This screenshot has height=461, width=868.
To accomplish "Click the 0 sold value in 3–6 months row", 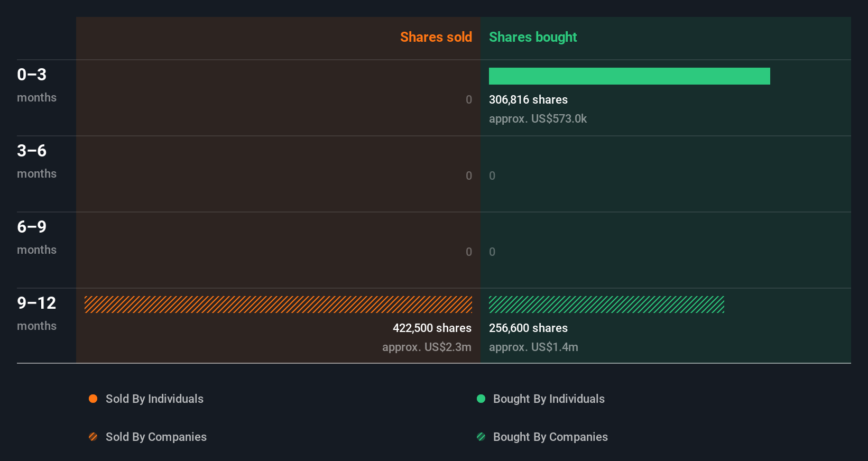I will [469, 176].
